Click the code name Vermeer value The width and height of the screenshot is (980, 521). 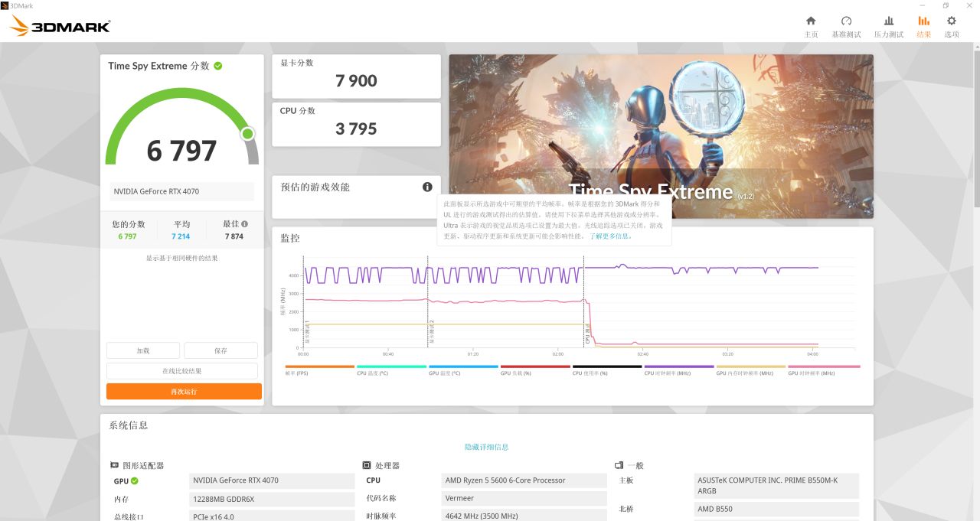point(524,499)
